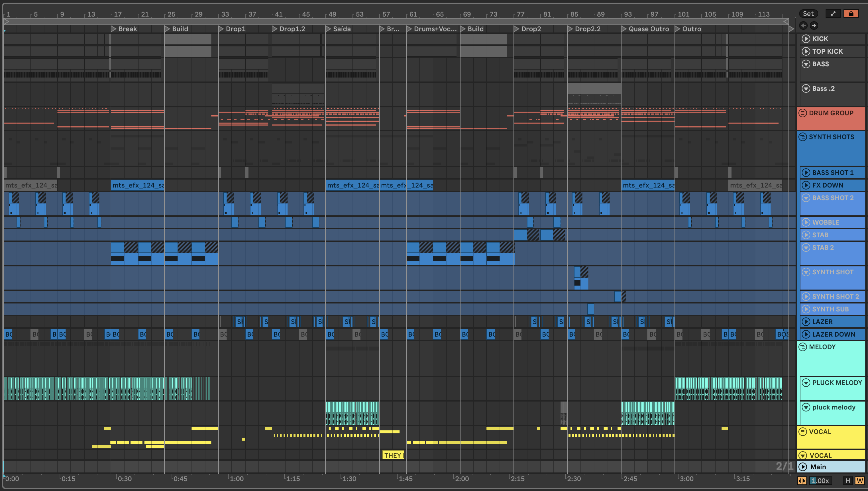Click the Set locator button
Image resolution: width=868 pixels, height=491 pixels.
coord(808,14)
